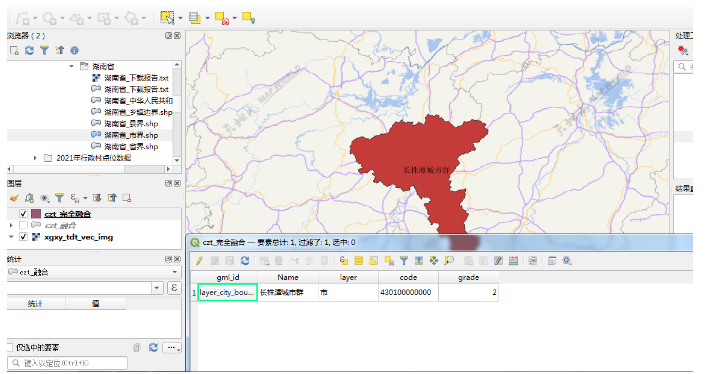Viewport: 707px width, 374px height.
Task: Open select features tool dropdown arrow
Action: (180, 18)
